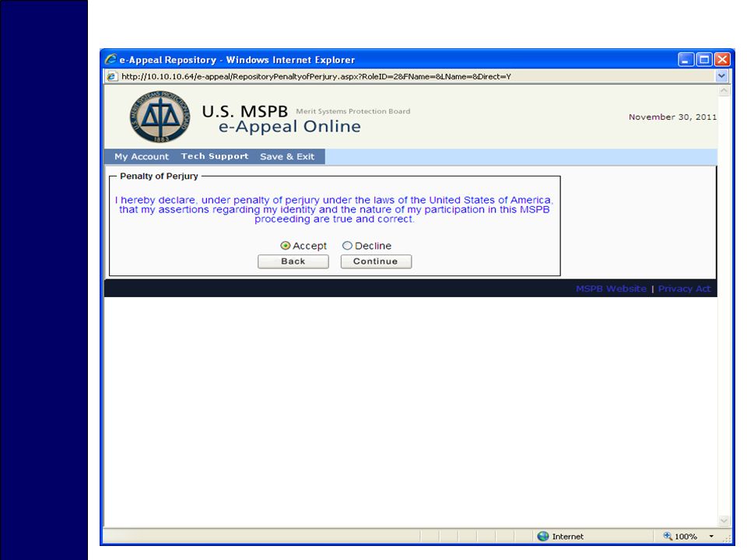Click the e-Appeal Online heading
Image resolution: width=747 pixels, height=560 pixels.
point(289,127)
